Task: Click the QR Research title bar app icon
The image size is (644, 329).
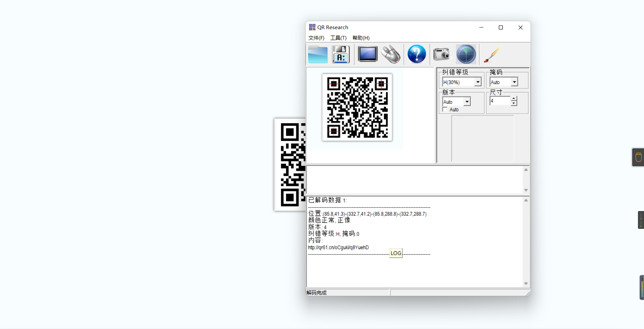Action: click(312, 27)
